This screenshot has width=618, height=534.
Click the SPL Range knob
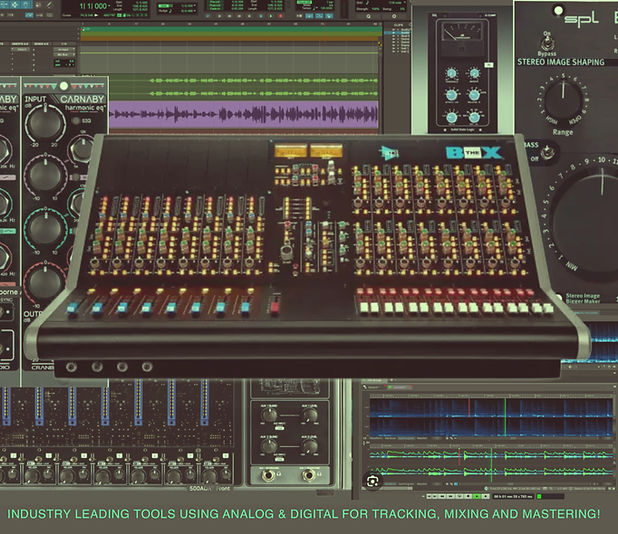(x=563, y=100)
